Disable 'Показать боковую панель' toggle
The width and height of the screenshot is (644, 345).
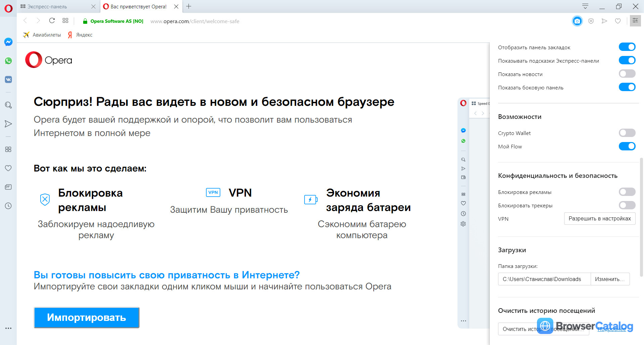pos(627,87)
